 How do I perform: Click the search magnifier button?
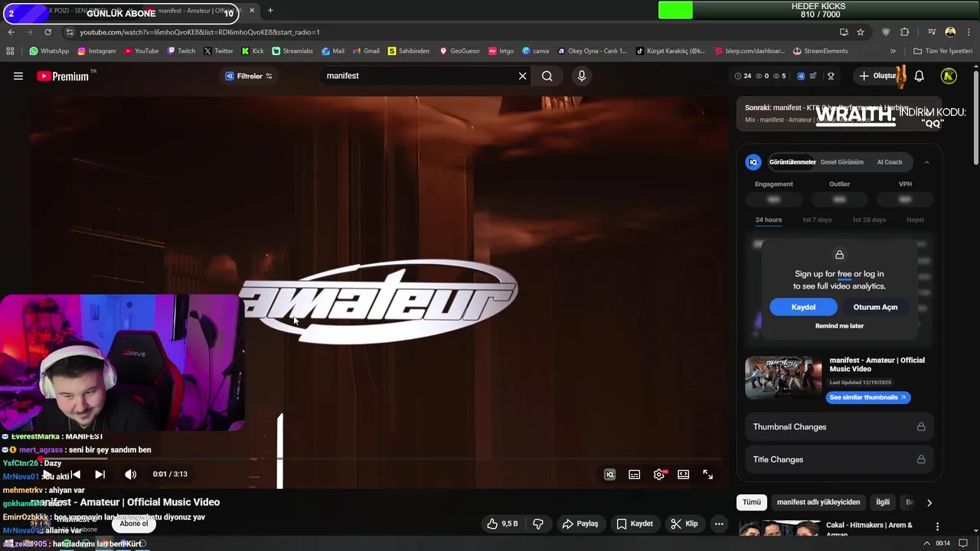[547, 76]
